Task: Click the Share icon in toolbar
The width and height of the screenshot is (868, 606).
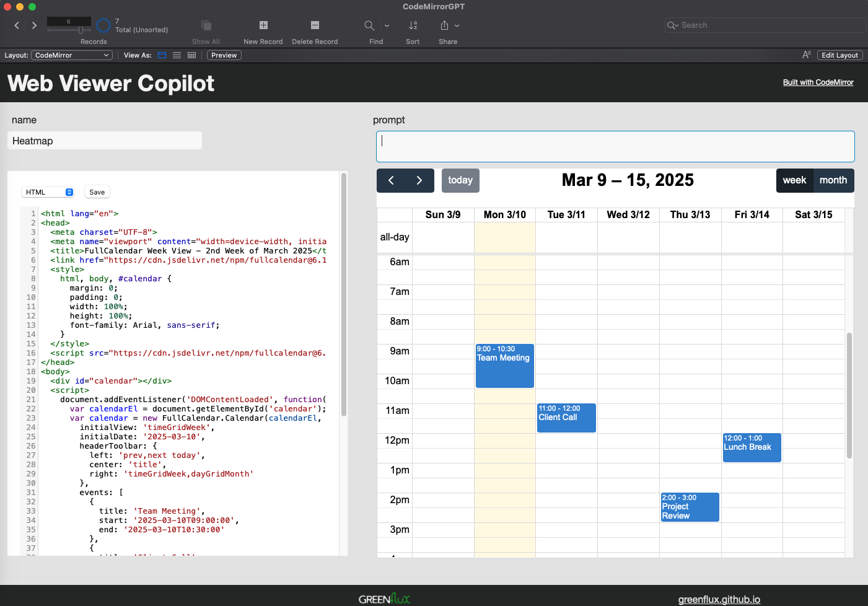Action: 444,25
